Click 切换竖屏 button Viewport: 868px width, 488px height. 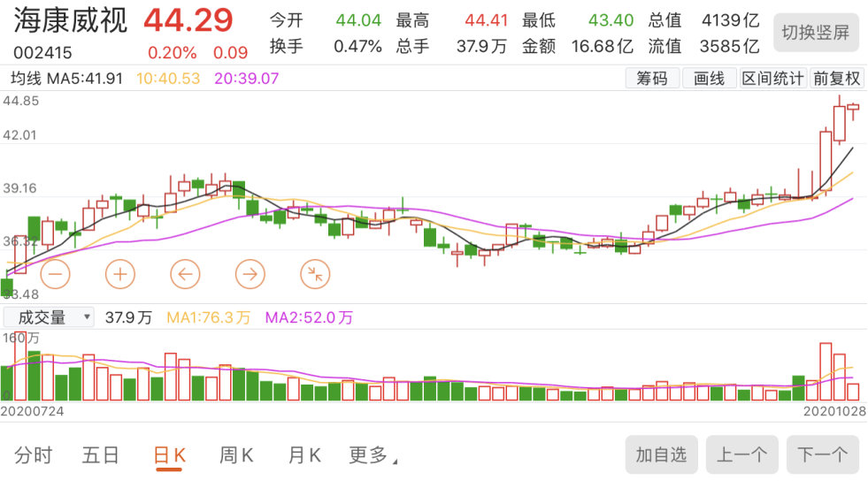(816, 33)
